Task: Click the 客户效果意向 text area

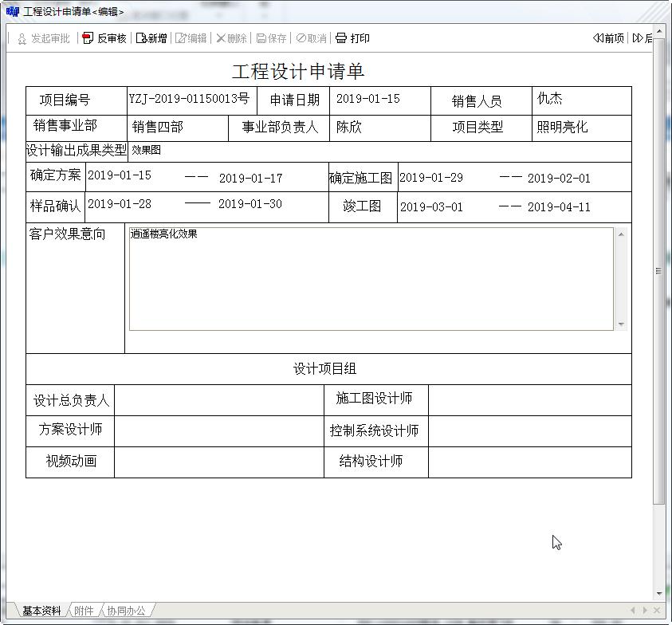Action: (371, 278)
